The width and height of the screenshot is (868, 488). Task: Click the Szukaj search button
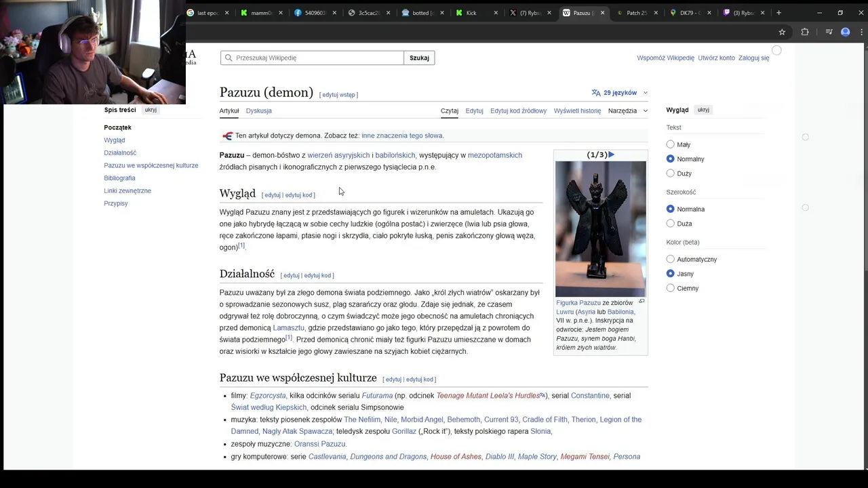click(419, 58)
